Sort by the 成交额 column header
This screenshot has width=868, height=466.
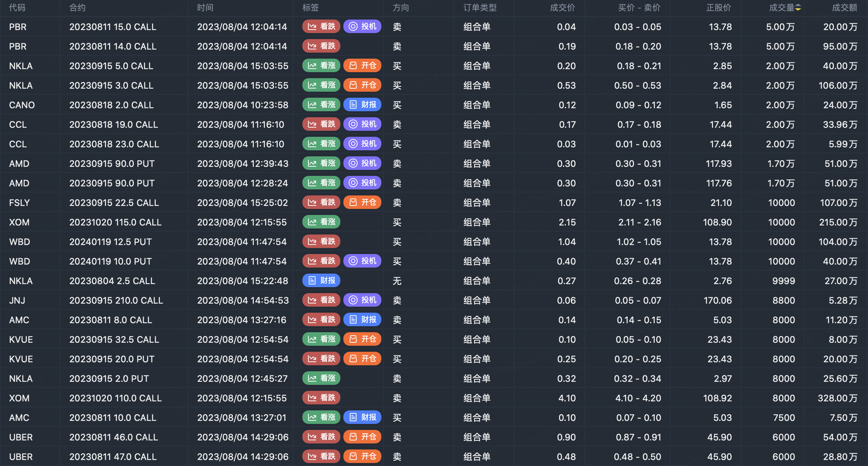point(844,8)
